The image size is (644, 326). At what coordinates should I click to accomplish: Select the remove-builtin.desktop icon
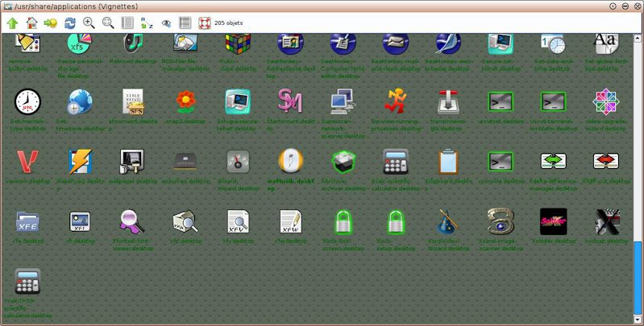point(28,43)
